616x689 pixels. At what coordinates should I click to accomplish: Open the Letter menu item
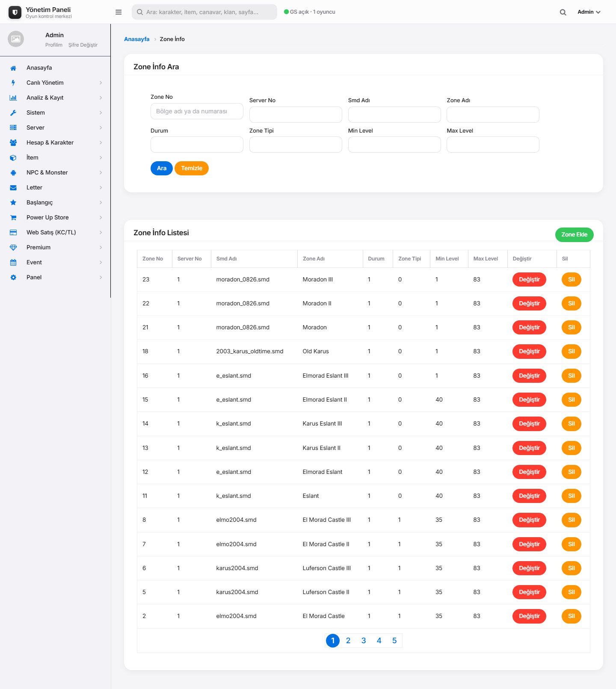[x=55, y=188]
